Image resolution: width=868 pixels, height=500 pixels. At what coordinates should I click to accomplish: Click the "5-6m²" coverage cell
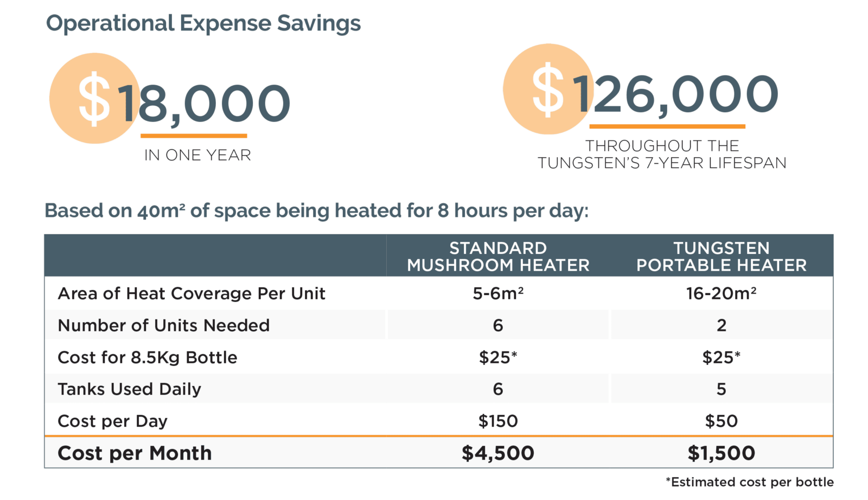coord(498,293)
